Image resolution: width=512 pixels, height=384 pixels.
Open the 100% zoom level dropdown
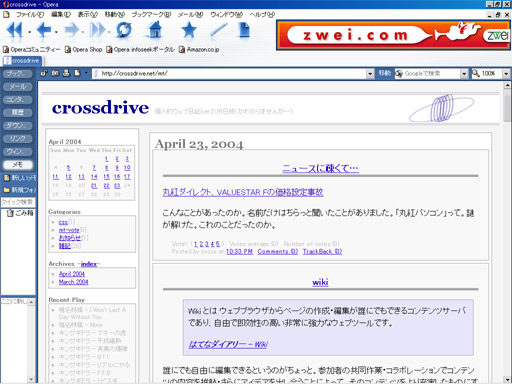(506, 74)
